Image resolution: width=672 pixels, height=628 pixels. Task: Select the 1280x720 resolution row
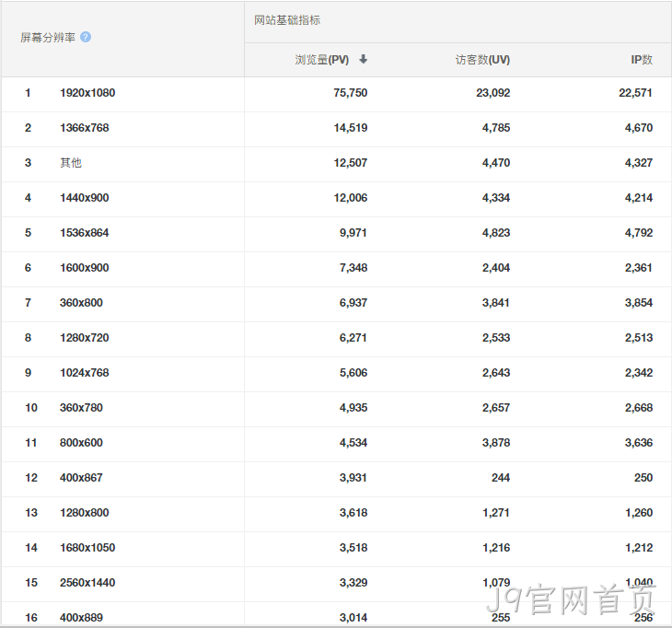click(336, 338)
